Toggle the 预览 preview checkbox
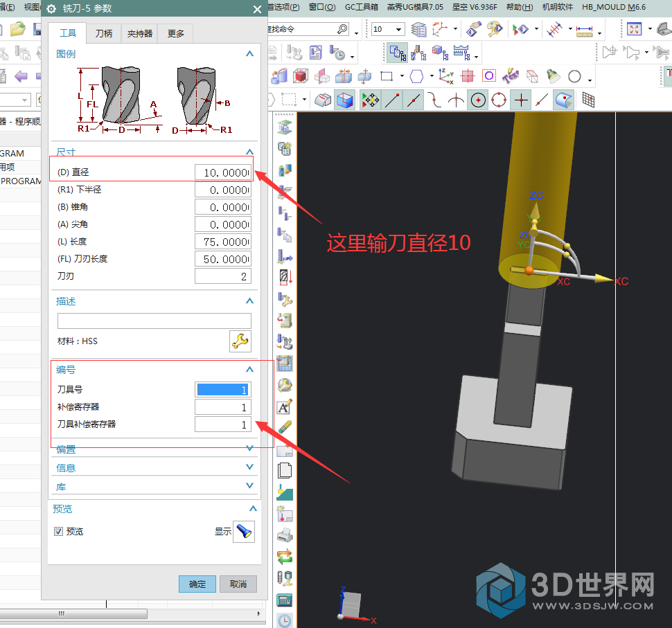 coord(58,532)
